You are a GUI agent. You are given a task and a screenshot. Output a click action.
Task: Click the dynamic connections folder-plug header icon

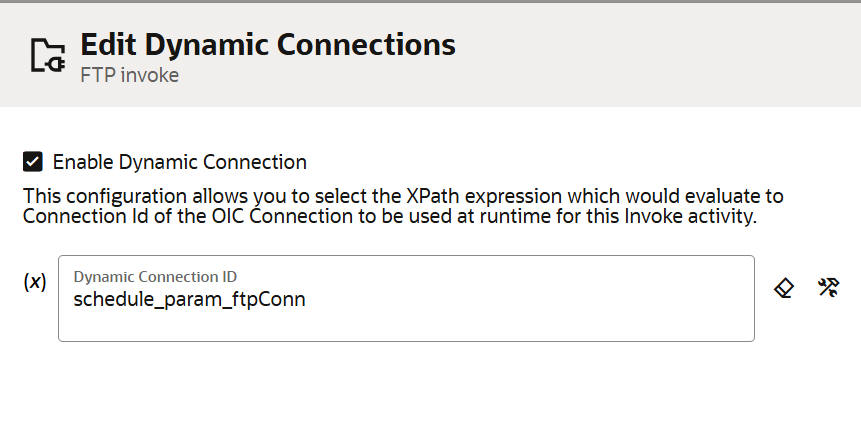point(45,55)
